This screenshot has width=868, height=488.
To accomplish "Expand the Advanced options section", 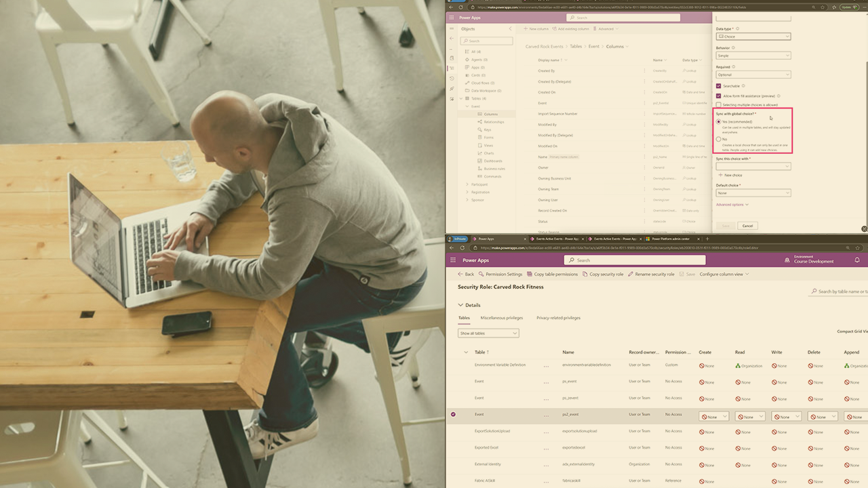I will click(x=732, y=205).
